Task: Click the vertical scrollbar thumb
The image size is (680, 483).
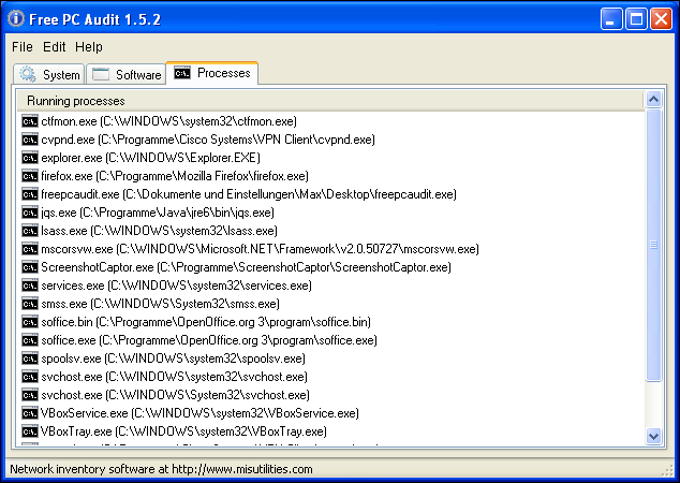Action: tap(654, 245)
